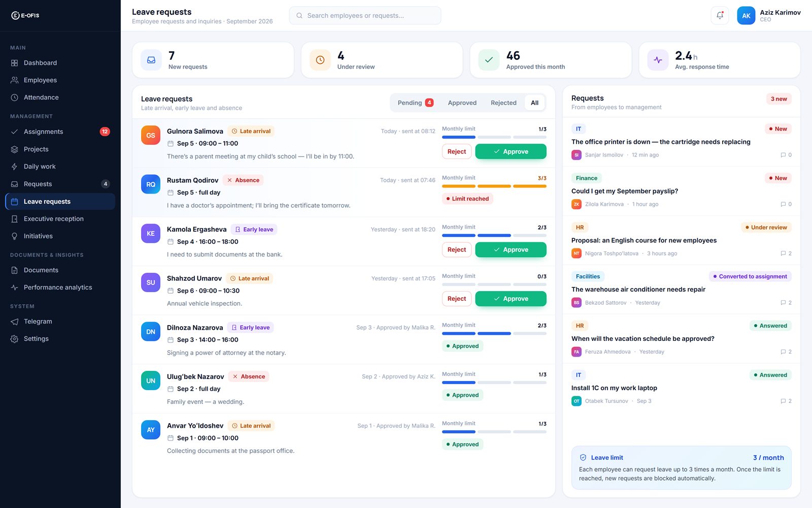The width and height of the screenshot is (812, 508).
Task: Open Initiatives lightbulb item
Action: pos(60,236)
